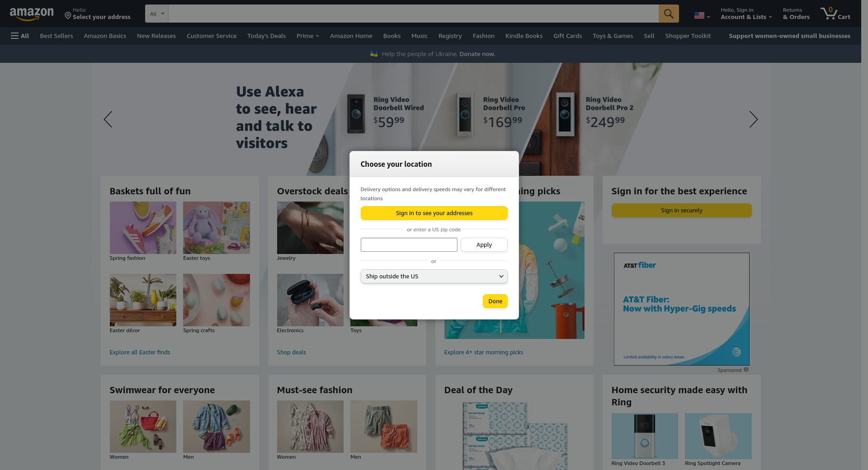Image resolution: width=868 pixels, height=470 pixels.
Task: Open the Spring fashion thumbnail
Action: [x=143, y=228]
